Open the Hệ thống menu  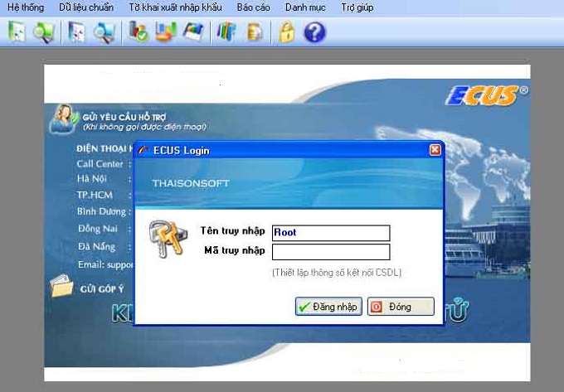pos(26,7)
